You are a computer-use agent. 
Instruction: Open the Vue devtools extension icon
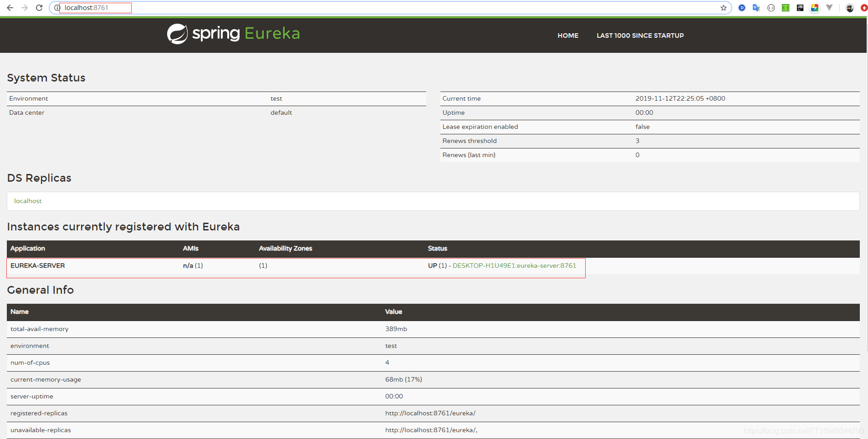(829, 8)
